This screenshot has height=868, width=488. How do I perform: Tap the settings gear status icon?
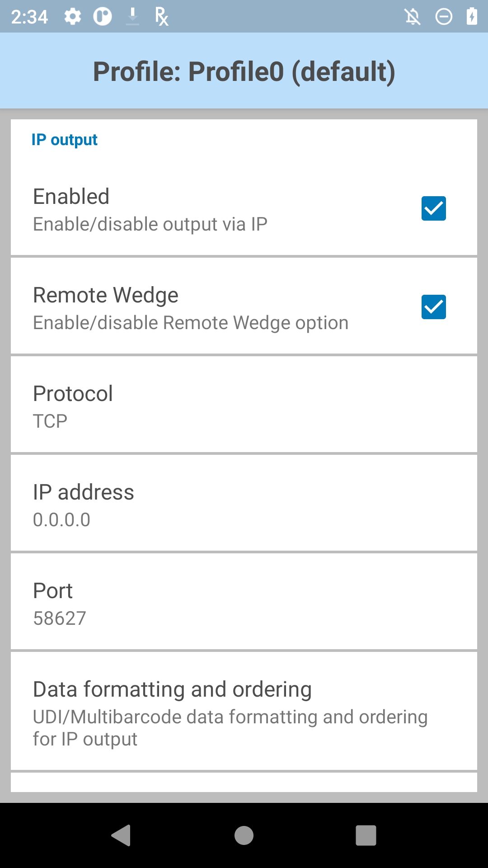coord(72,17)
